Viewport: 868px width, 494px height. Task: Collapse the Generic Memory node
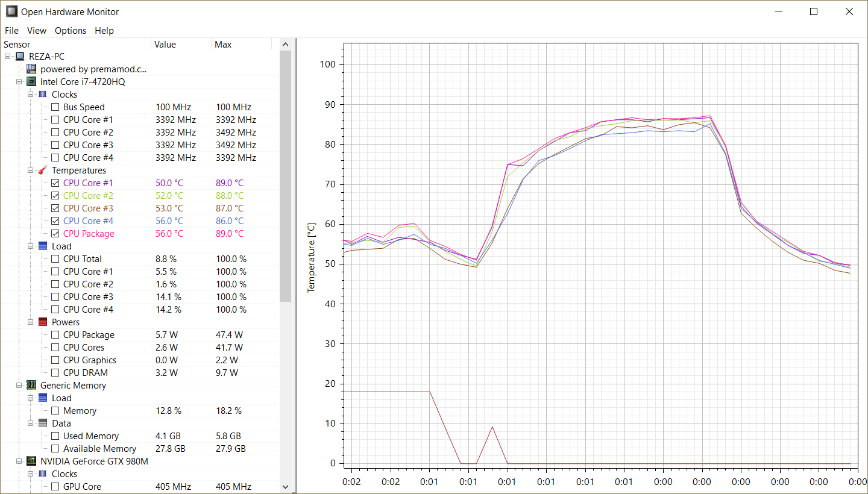[19, 385]
